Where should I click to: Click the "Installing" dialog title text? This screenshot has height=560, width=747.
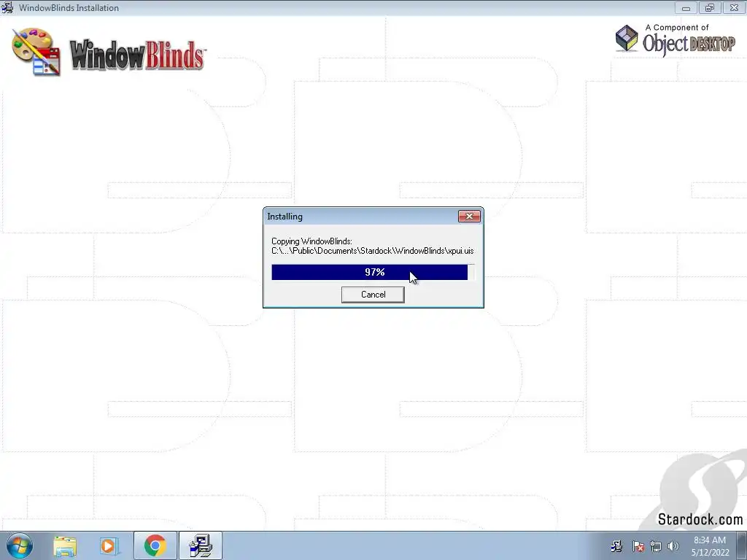tap(285, 216)
